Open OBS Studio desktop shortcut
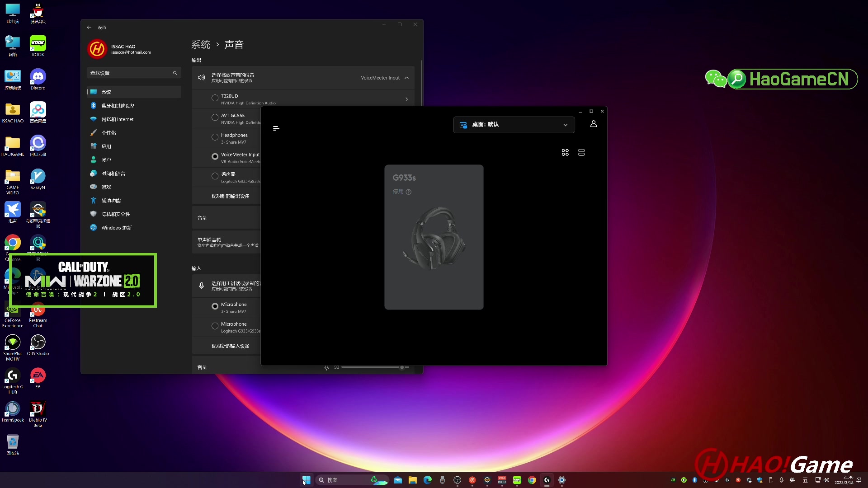The height and width of the screenshot is (488, 868). pyautogui.click(x=38, y=345)
